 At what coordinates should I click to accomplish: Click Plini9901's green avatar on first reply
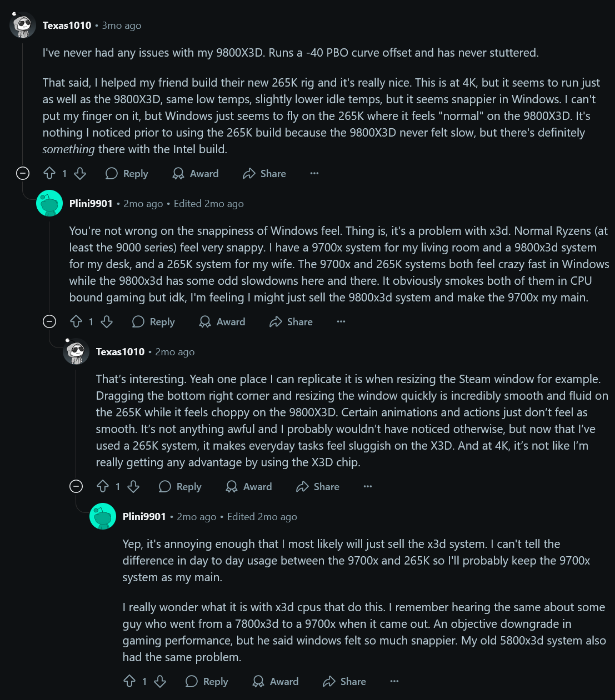tap(49, 203)
